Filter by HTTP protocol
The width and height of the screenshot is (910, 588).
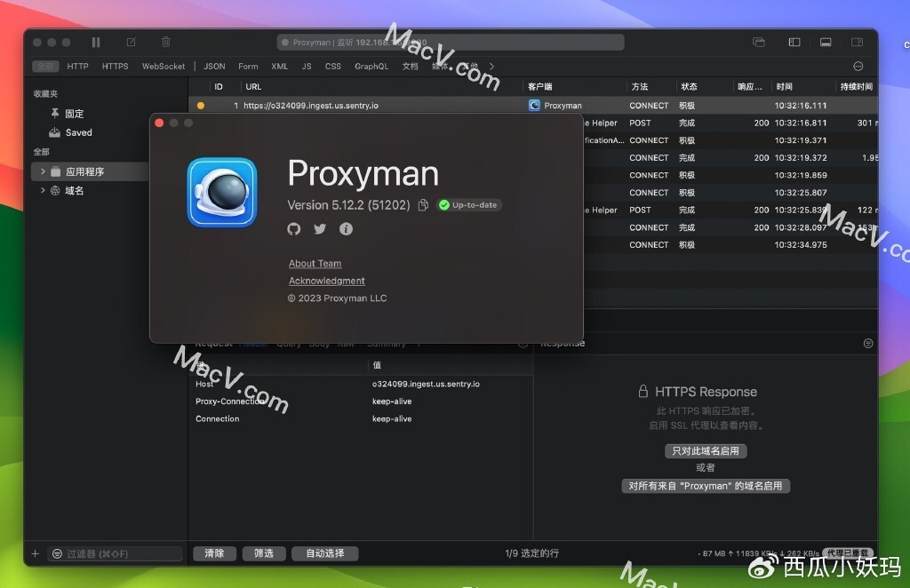pos(78,66)
